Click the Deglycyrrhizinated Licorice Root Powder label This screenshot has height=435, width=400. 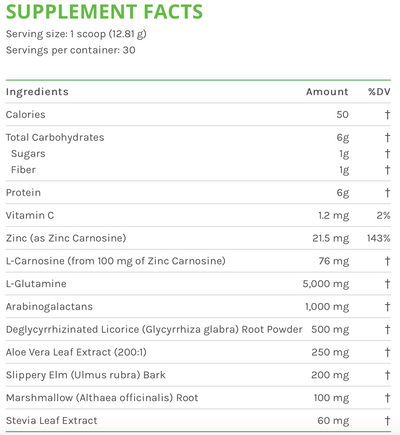coord(154,330)
